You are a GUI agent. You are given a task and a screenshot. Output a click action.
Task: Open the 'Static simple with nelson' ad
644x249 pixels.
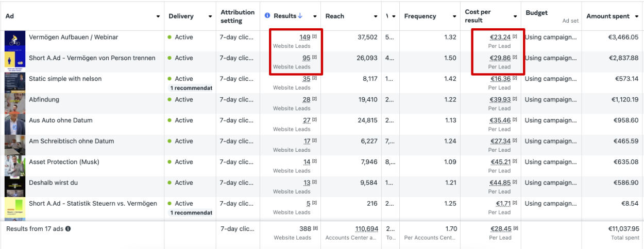pos(65,79)
